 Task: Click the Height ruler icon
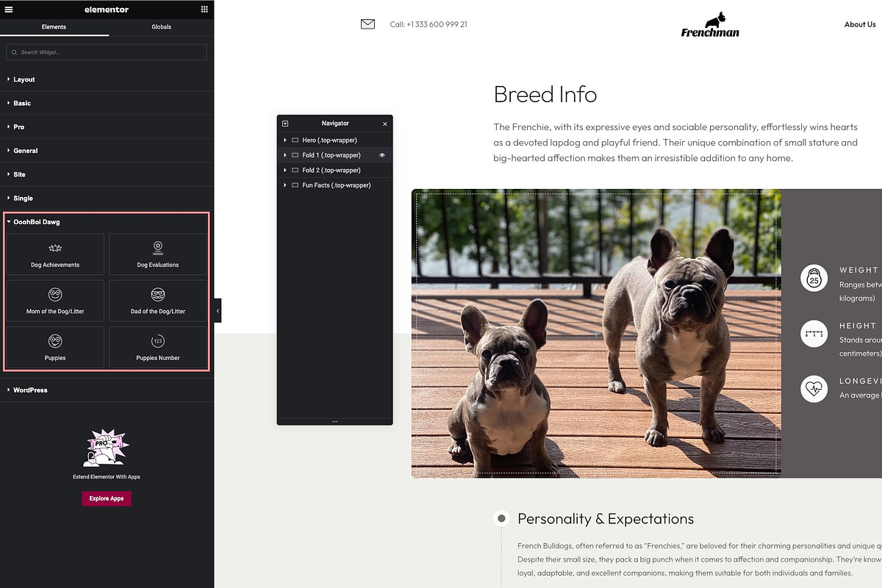pyautogui.click(x=814, y=334)
